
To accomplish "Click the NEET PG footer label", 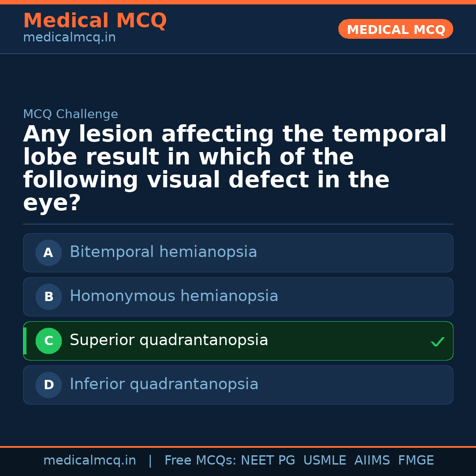I will coord(268,460).
